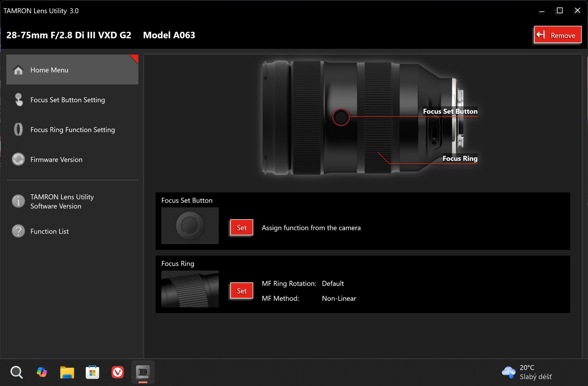Click the Focus Ring label on lens diagram
This screenshot has width=588, height=386.
pyautogui.click(x=460, y=158)
